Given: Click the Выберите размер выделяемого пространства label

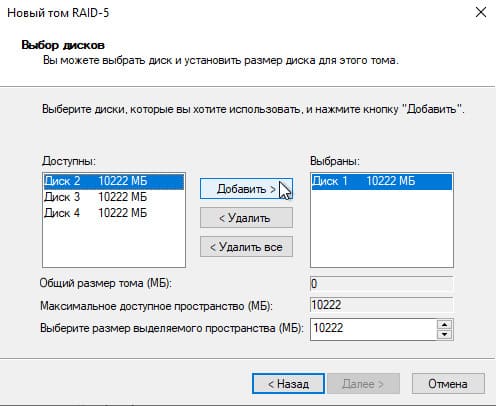Looking at the screenshot, I should click(172, 328).
